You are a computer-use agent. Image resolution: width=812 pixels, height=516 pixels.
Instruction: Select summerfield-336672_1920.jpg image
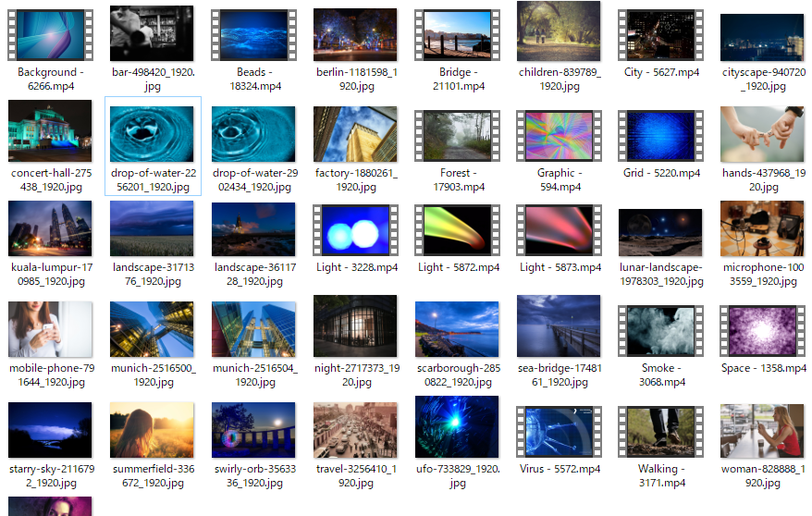pos(152,430)
